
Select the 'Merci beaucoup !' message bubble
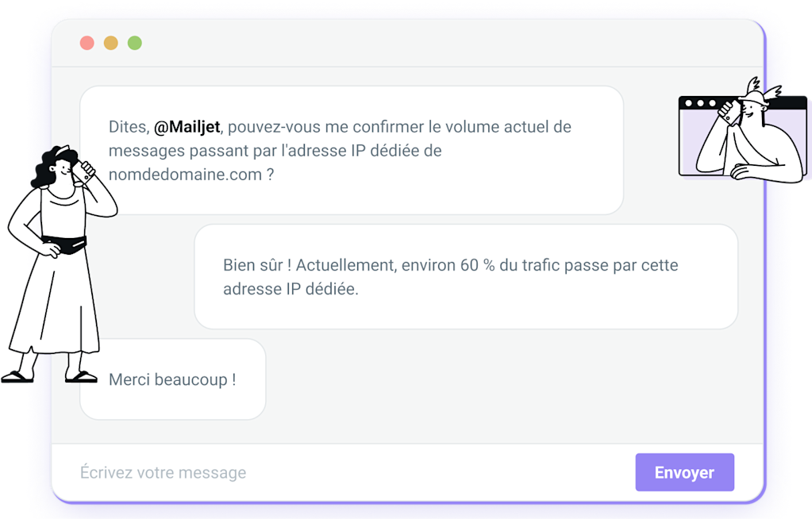[x=173, y=379]
